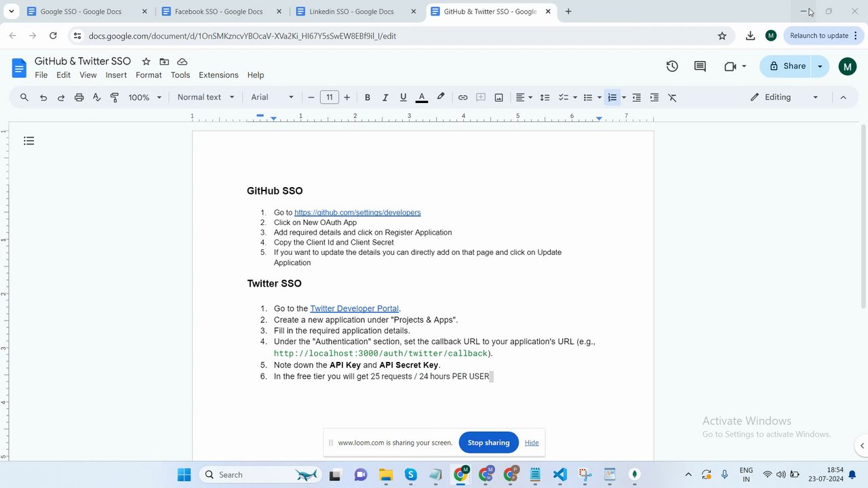
Task: Click the increase indent icon
Action: (654, 98)
